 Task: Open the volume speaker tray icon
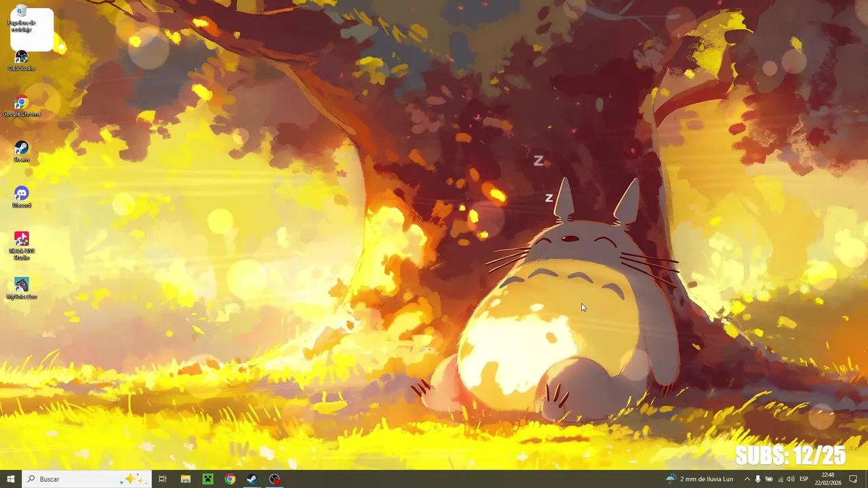tap(791, 479)
